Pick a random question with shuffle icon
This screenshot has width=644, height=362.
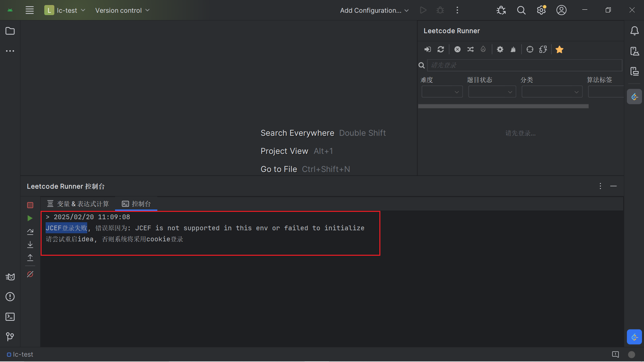tap(470, 49)
